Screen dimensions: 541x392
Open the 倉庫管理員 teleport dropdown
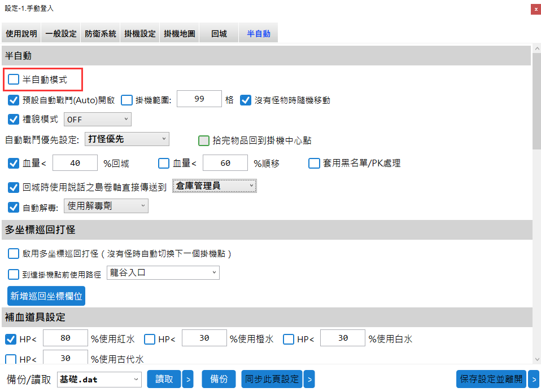(x=214, y=186)
